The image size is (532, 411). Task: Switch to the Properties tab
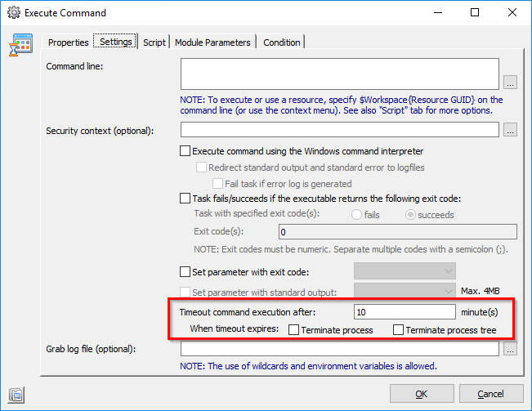click(x=68, y=42)
